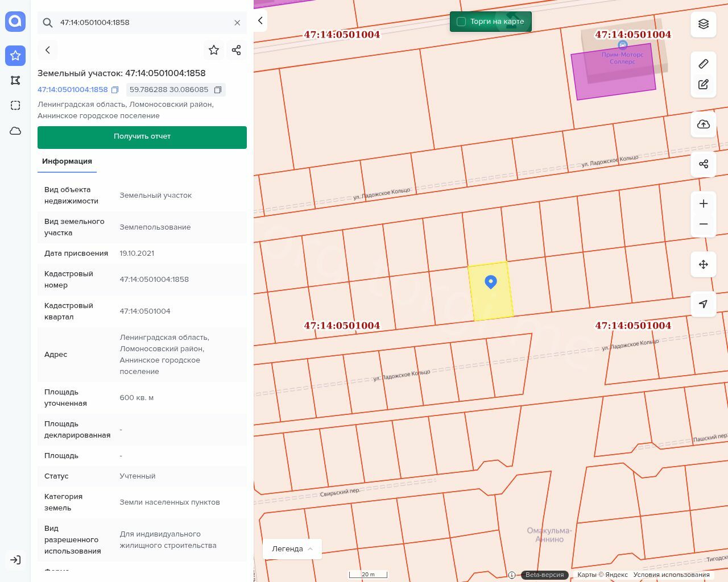Copy the coordinates 59.786288 30.086085
Viewport: 728px width, 582px height.
coord(218,90)
